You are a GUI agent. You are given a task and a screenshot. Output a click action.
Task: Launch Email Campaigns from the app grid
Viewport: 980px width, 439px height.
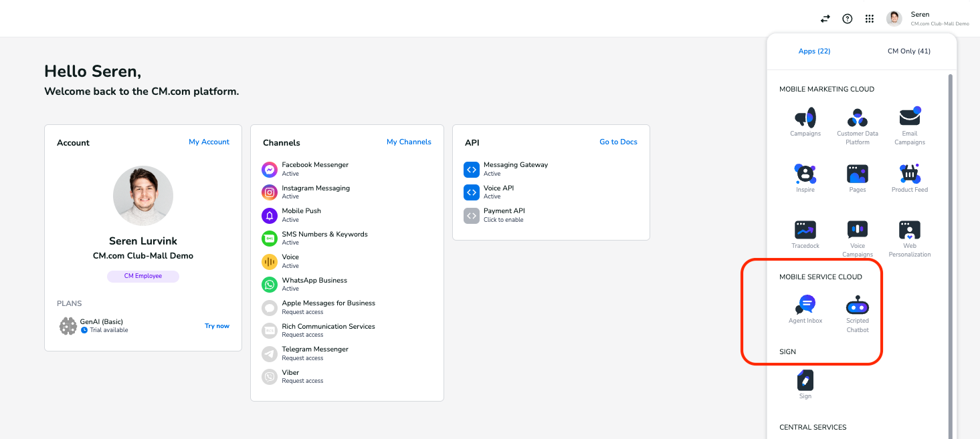[909, 118]
